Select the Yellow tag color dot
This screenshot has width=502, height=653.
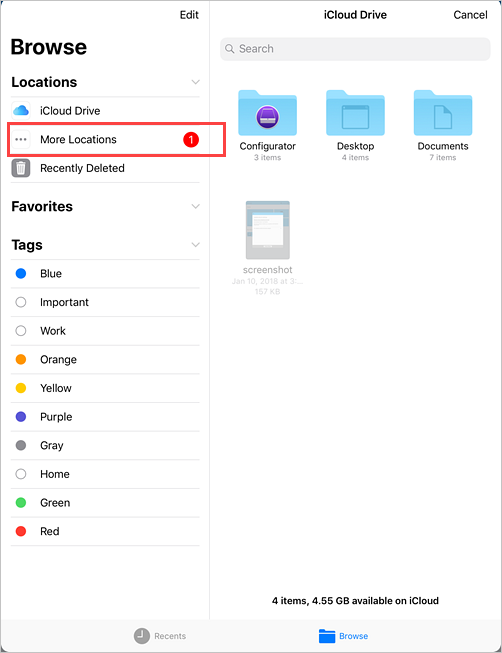pyautogui.click(x=21, y=388)
